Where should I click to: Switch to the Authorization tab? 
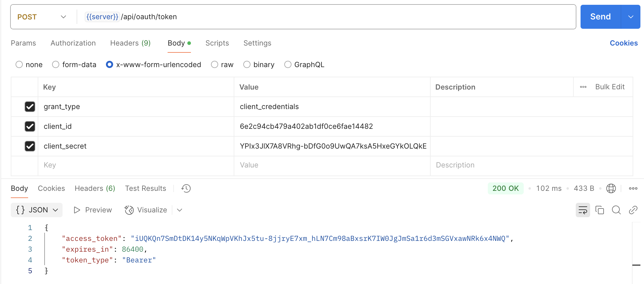click(73, 43)
